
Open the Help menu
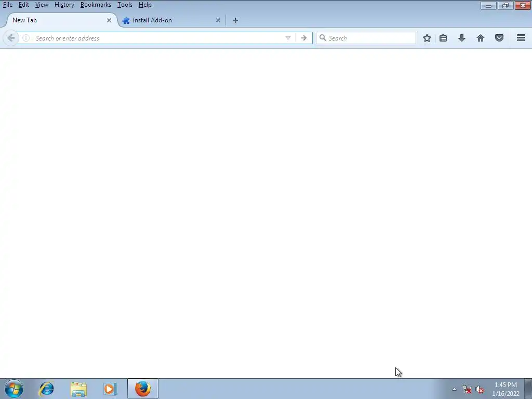(x=145, y=5)
